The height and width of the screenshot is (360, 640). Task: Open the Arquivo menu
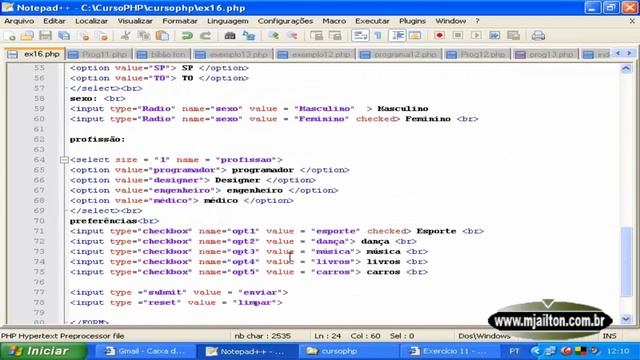click(x=19, y=21)
